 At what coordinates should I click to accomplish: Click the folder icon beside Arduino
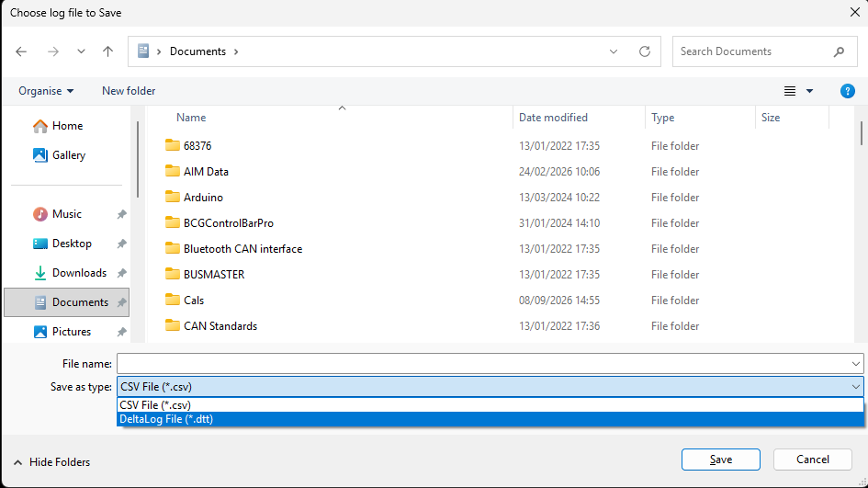click(x=173, y=197)
